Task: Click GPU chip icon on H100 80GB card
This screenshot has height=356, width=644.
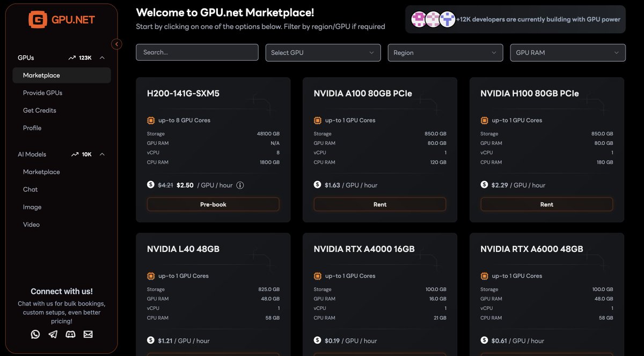Action: click(484, 120)
